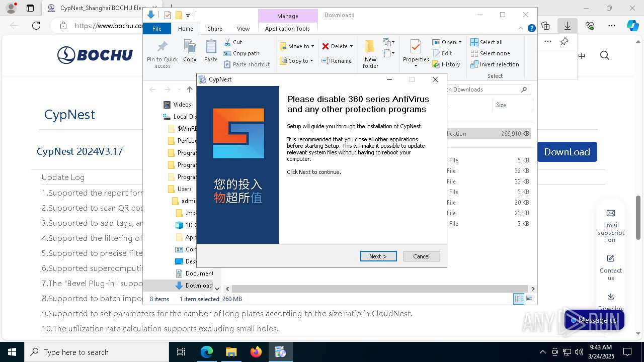
Task: Open the Move to dropdown
Action: click(297, 46)
